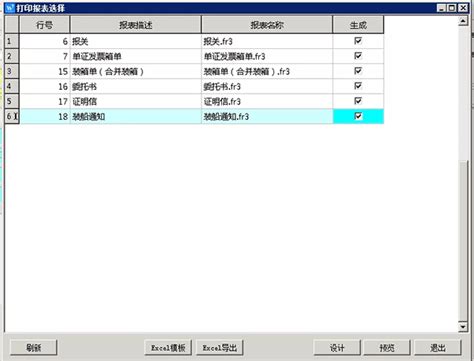Minimize the 打印报表选择 window
The image size is (474, 361).
pyautogui.click(x=441, y=8)
